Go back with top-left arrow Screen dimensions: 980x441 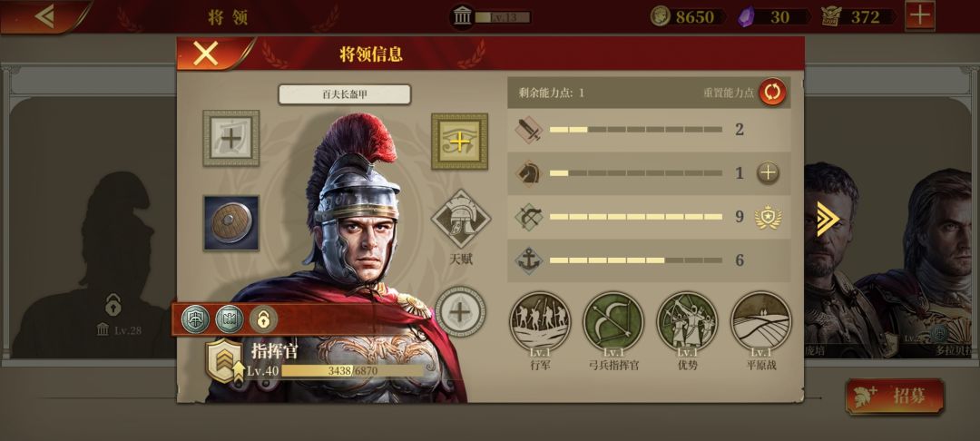[44, 15]
